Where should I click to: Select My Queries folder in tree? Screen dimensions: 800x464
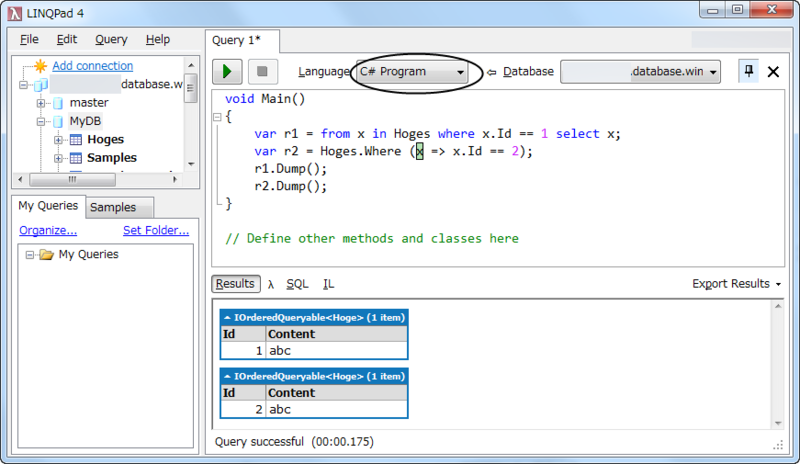pos(88,254)
